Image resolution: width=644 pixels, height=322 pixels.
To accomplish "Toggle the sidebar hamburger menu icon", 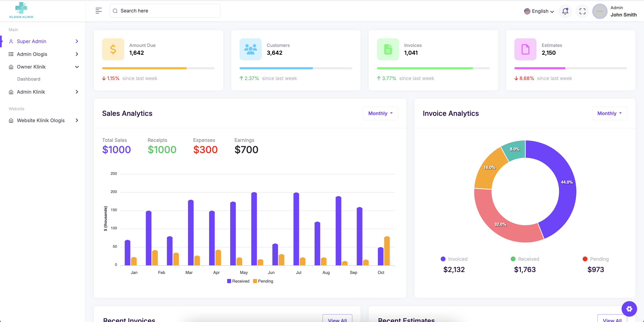I will coord(99,11).
